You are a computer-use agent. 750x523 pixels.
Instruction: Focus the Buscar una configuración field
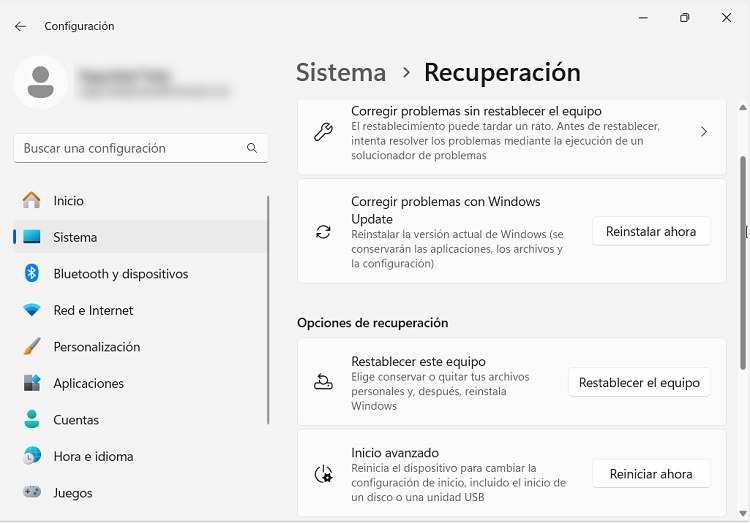(130, 148)
